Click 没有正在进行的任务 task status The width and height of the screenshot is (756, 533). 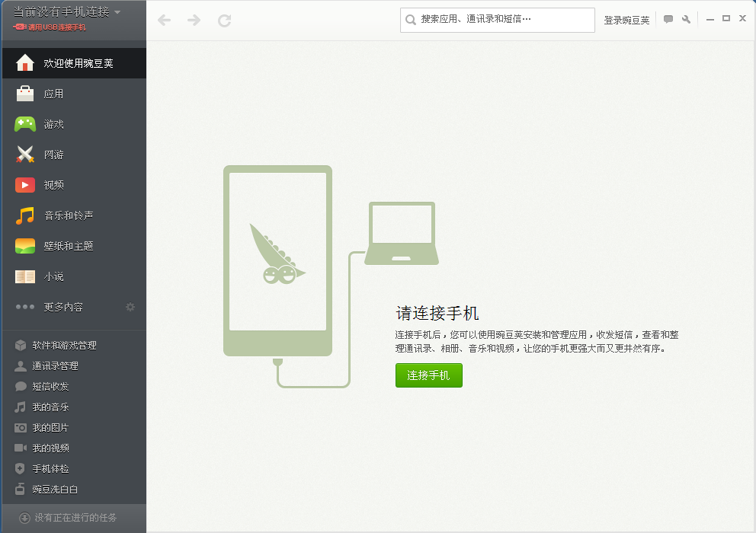coord(75,518)
